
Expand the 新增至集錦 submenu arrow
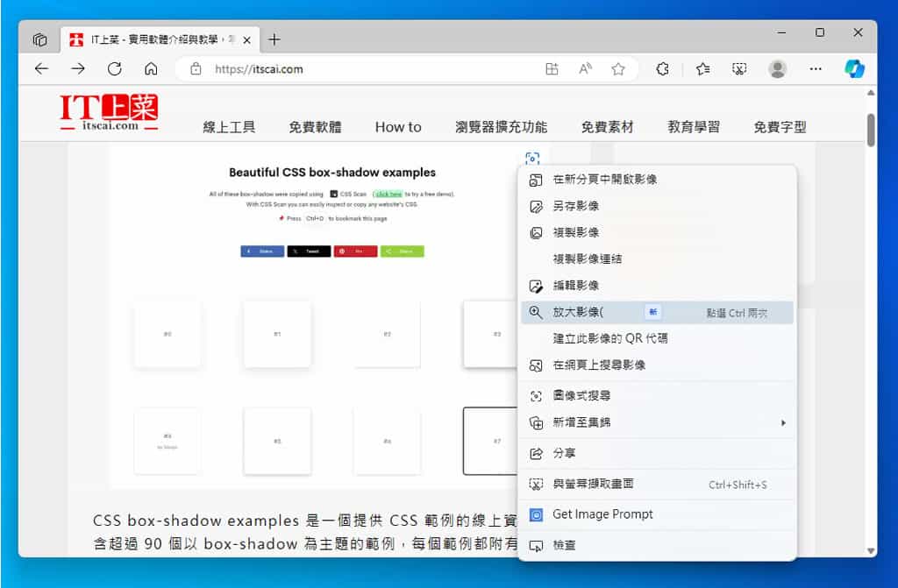(783, 423)
